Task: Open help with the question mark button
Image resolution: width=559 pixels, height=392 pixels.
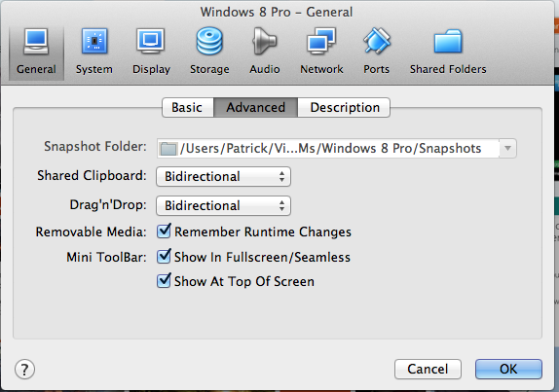Action: 24,370
